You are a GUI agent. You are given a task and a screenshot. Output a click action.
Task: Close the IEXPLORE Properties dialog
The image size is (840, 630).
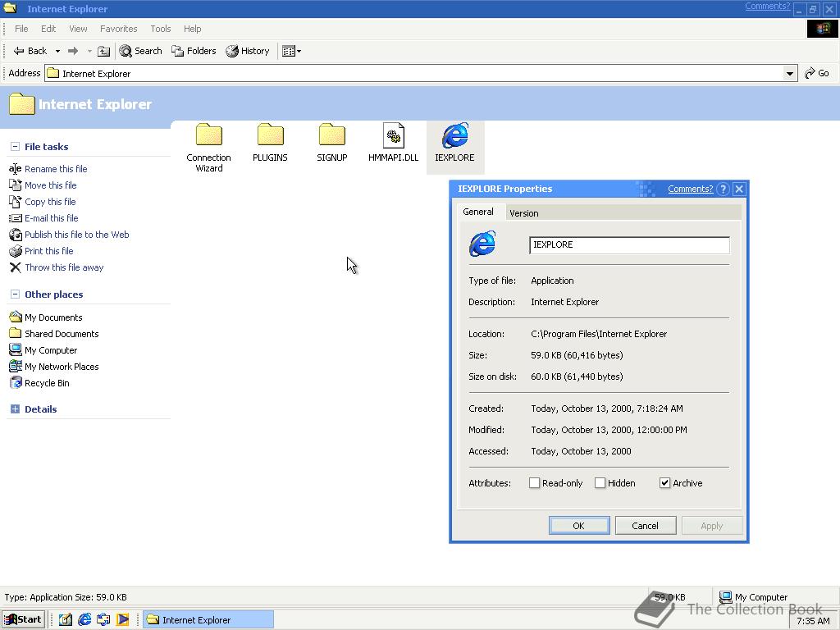coord(739,189)
